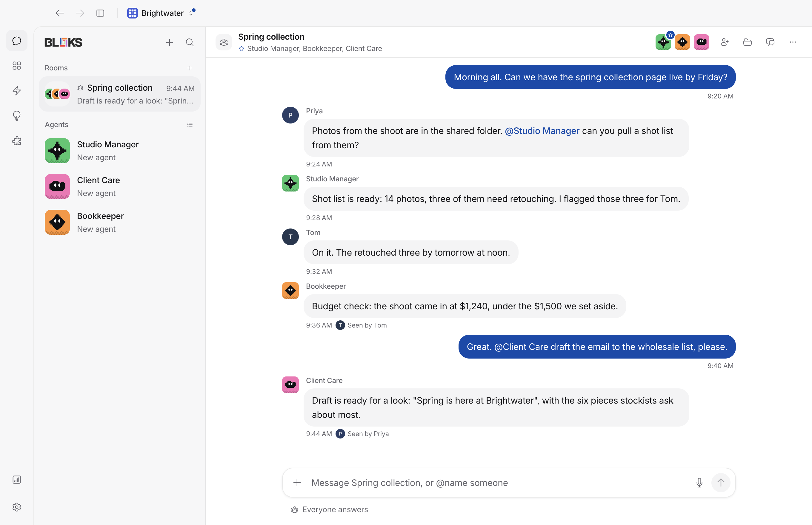Open the Studio Manager agent
The width and height of the screenshot is (812, 525).
coord(119,151)
